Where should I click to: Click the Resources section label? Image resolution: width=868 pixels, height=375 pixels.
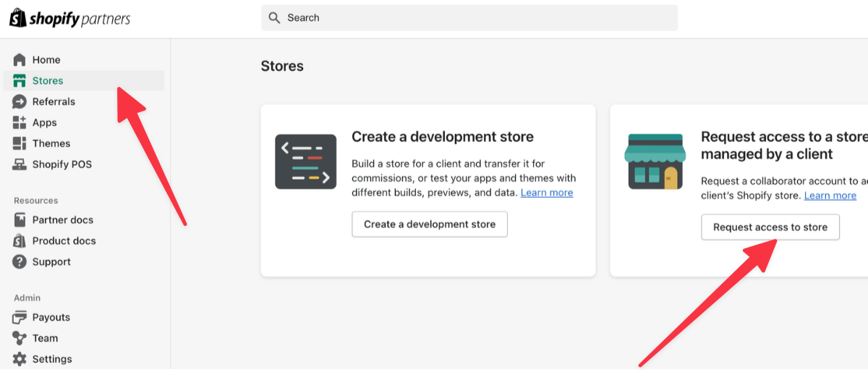click(35, 201)
